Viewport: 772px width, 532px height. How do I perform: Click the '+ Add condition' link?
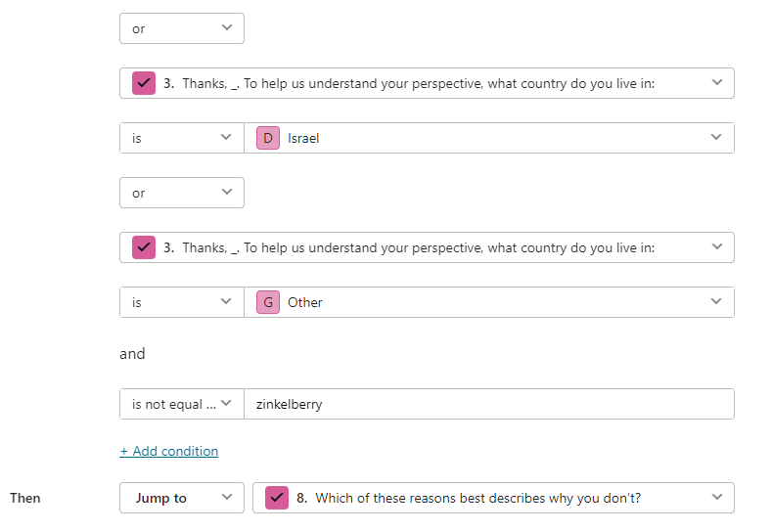169,451
